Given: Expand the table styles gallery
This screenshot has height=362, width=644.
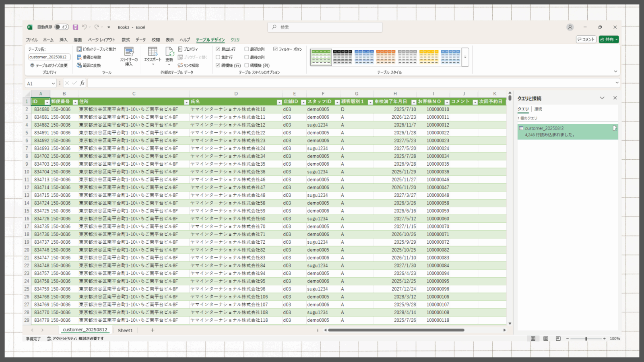Looking at the screenshot, I should (465, 57).
